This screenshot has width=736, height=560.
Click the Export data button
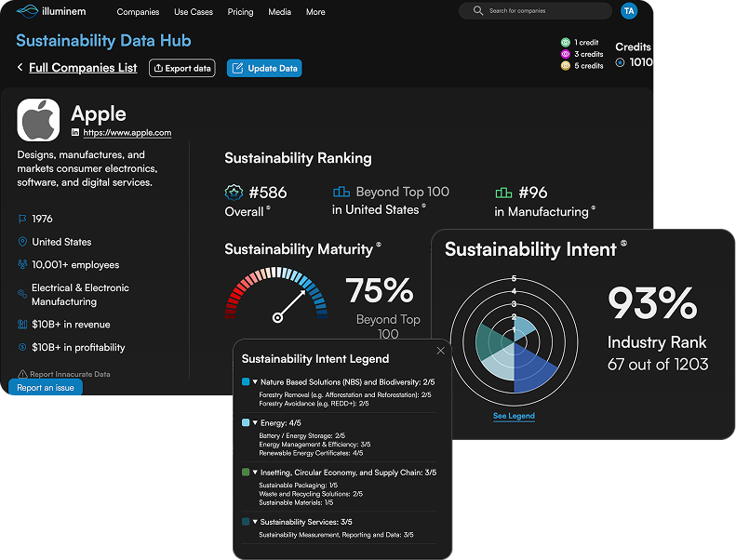tap(182, 68)
